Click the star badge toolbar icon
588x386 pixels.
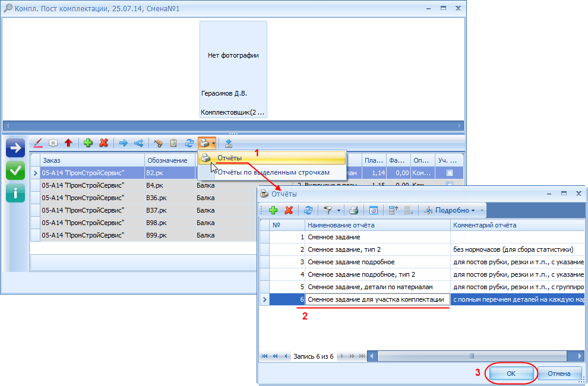point(53,143)
